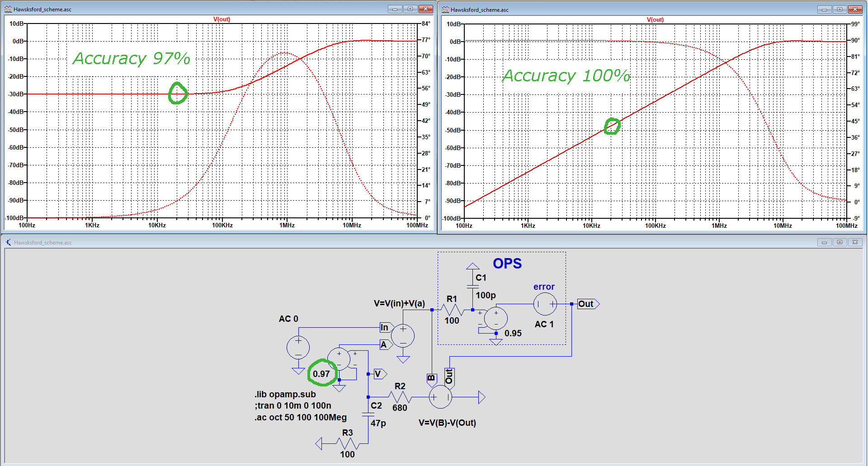This screenshot has height=466, width=868.
Task: Click the V=V(B)-V(Out) expression text
Action: click(x=448, y=423)
